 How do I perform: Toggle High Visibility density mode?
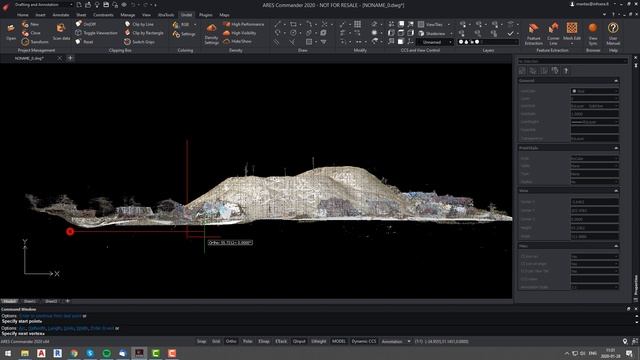tap(240, 33)
